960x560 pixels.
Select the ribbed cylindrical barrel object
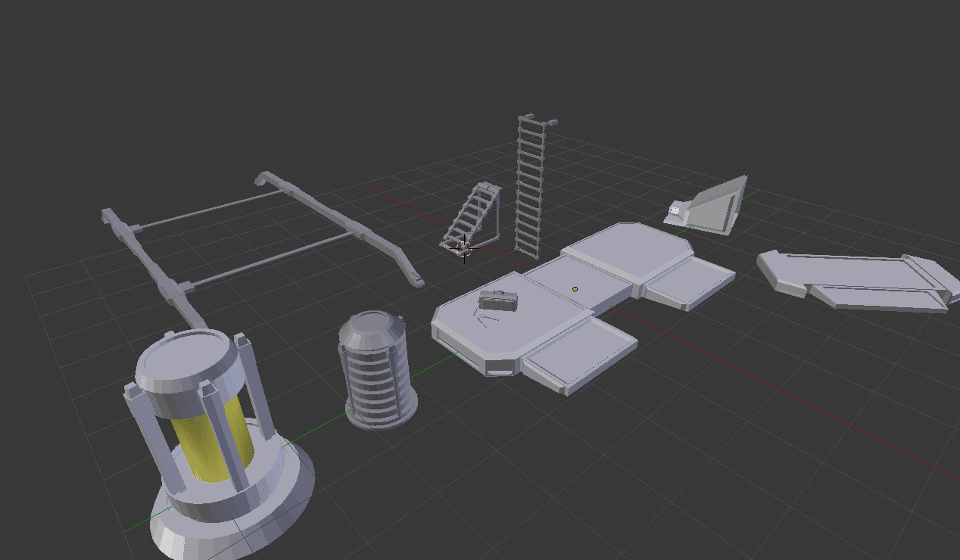(x=377, y=369)
